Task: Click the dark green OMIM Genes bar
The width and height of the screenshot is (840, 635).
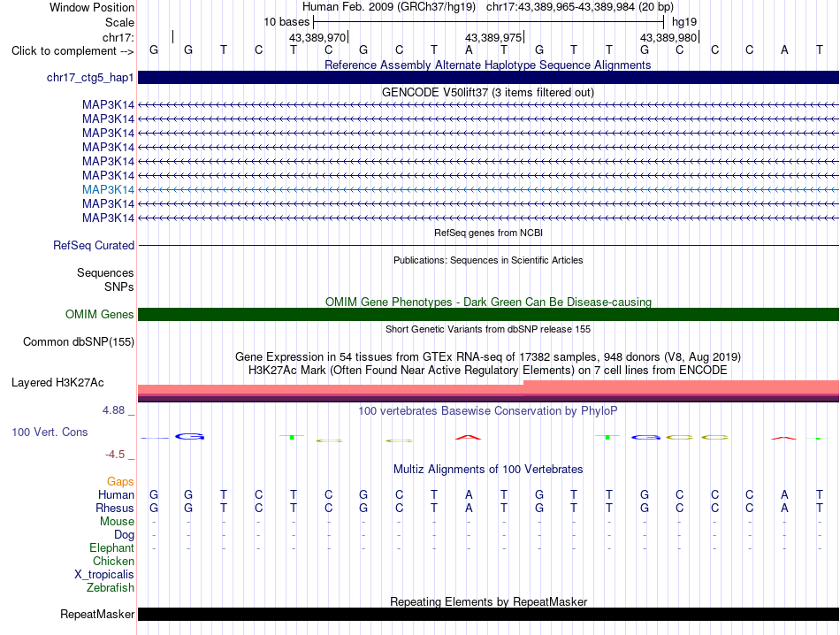Action: (x=488, y=315)
